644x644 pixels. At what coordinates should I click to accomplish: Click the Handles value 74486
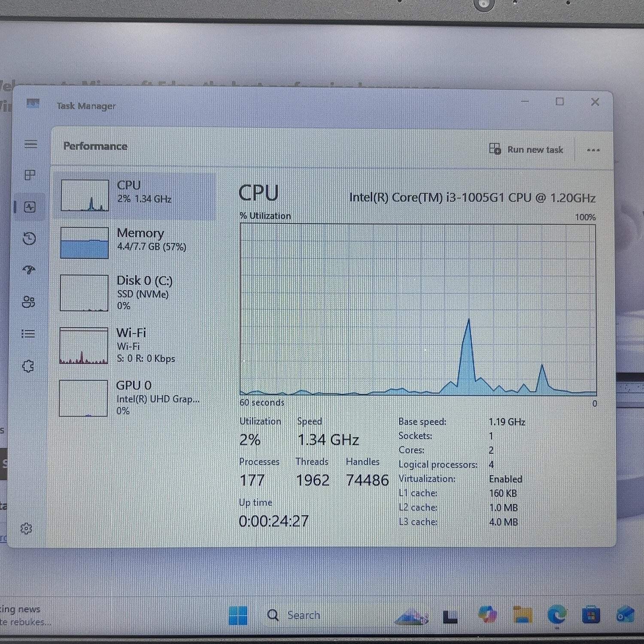[367, 480]
